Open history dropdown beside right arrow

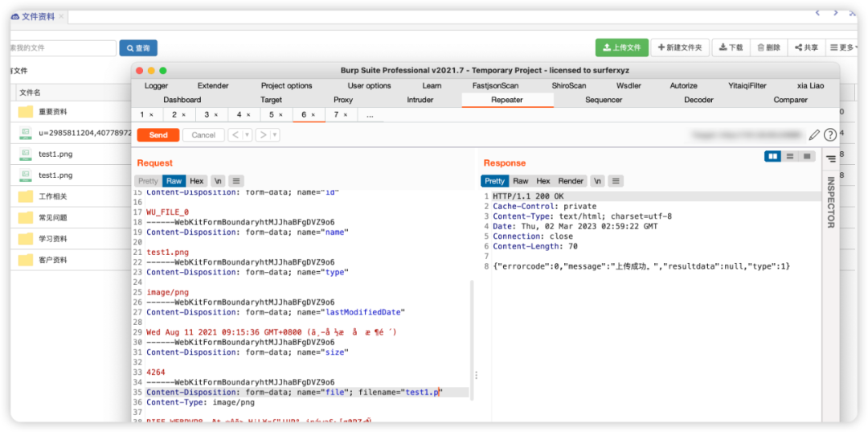click(x=275, y=135)
